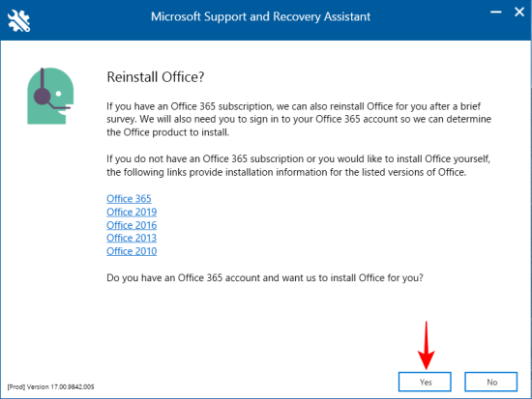Open the Office 2013 installation link
532x399 pixels.
132,238
